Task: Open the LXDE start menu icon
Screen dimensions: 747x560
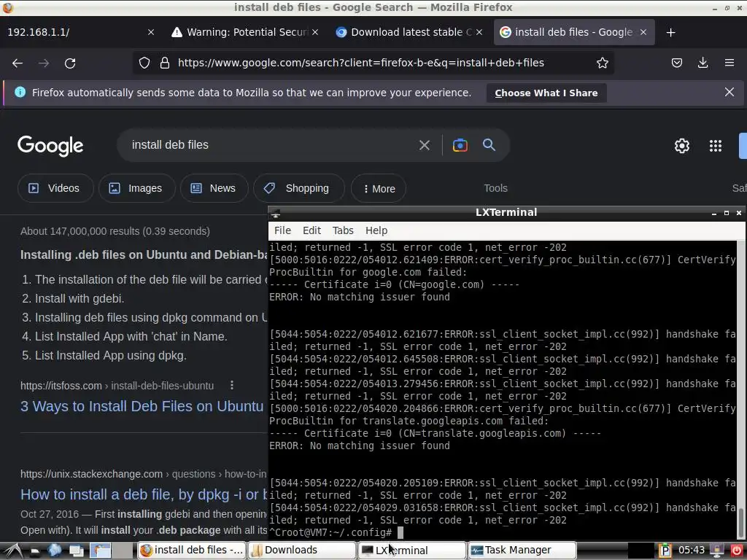Action: click(x=13, y=551)
